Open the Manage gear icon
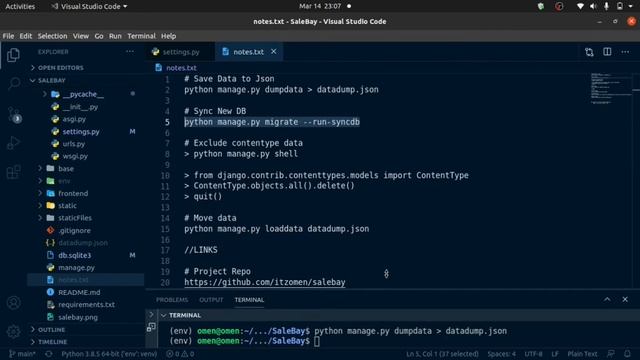Screen dimensions: 640x360 tap(13, 331)
